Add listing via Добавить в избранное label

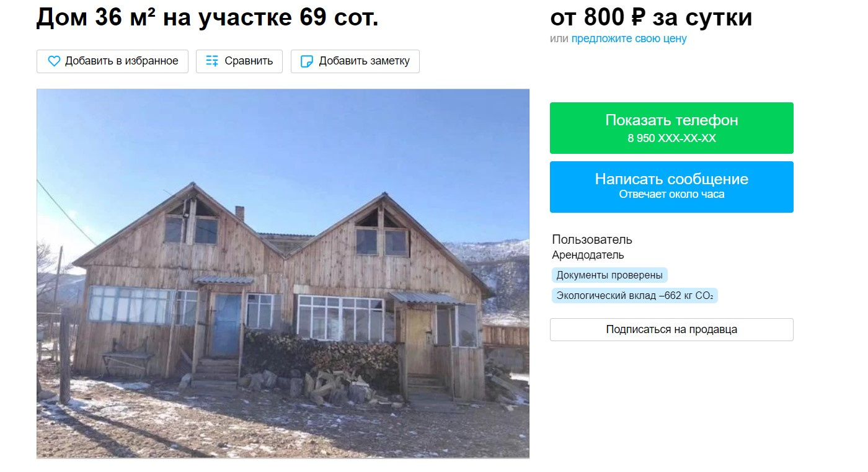pos(122,61)
